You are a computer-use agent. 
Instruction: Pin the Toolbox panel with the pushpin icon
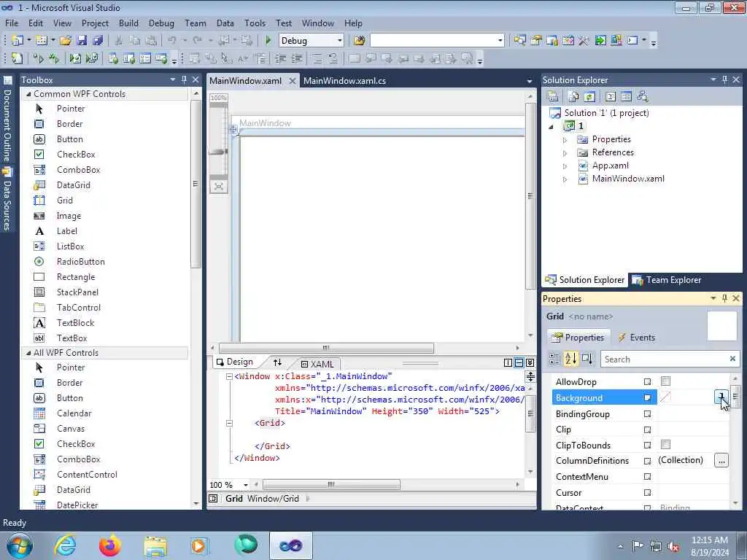click(x=184, y=79)
